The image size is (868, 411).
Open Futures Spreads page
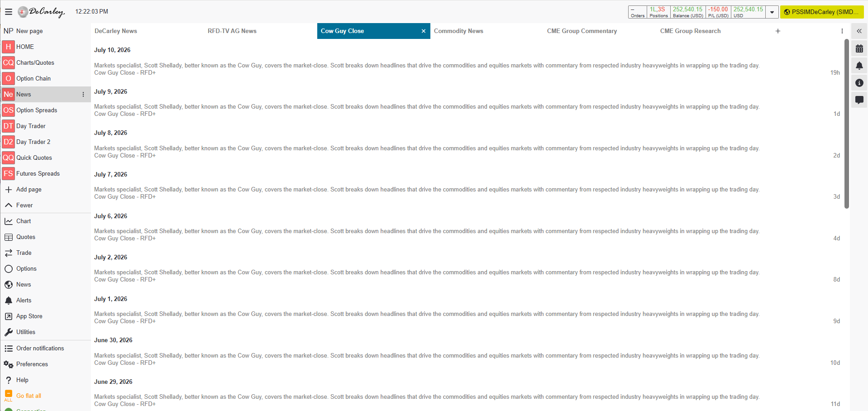[x=46, y=173]
